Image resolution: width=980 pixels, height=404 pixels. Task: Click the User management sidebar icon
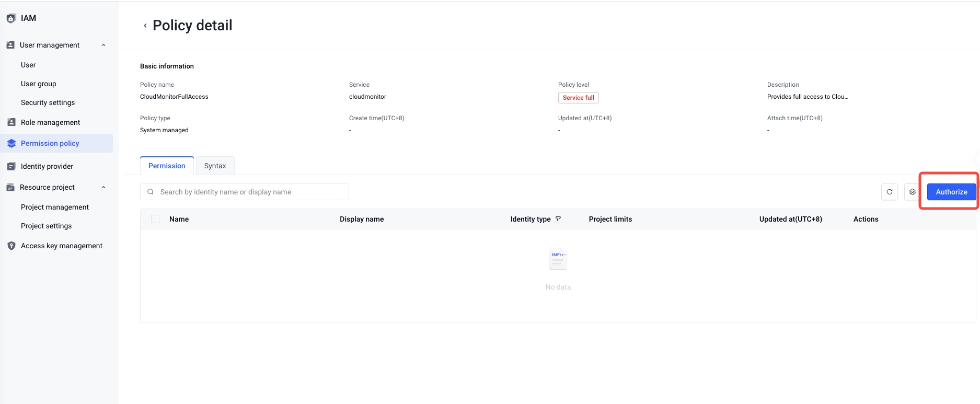[10, 45]
